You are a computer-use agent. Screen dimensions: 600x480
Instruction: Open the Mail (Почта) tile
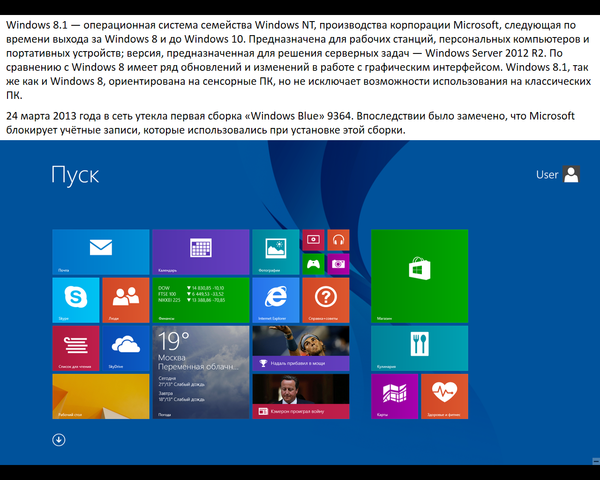99,251
